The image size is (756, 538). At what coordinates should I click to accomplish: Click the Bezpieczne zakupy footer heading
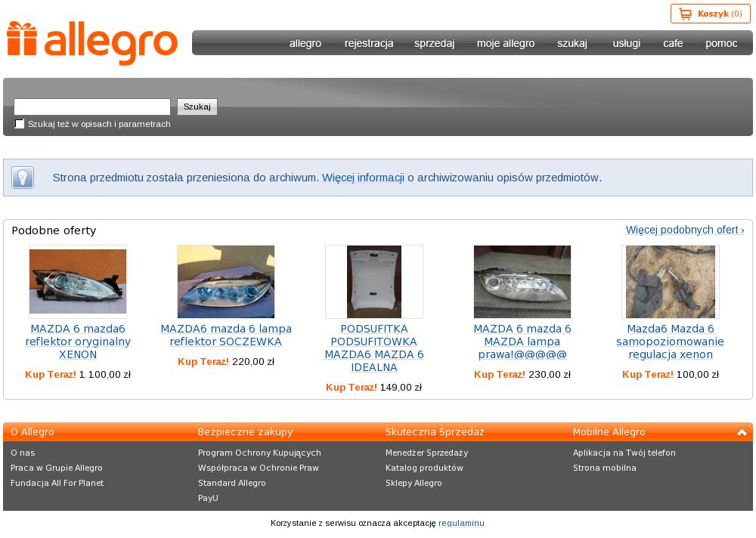246,432
